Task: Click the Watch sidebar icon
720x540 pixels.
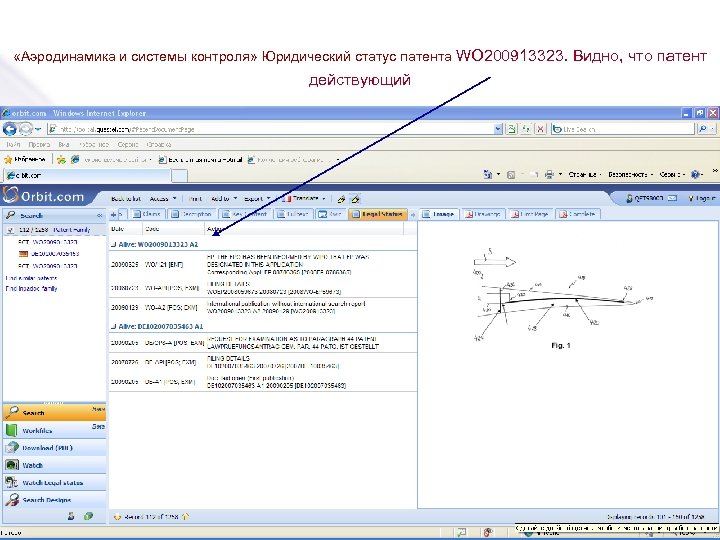Action: pyautogui.click(x=11, y=465)
